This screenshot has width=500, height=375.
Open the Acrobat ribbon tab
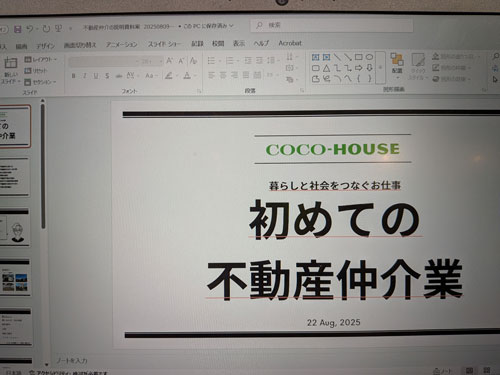[x=290, y=43]
